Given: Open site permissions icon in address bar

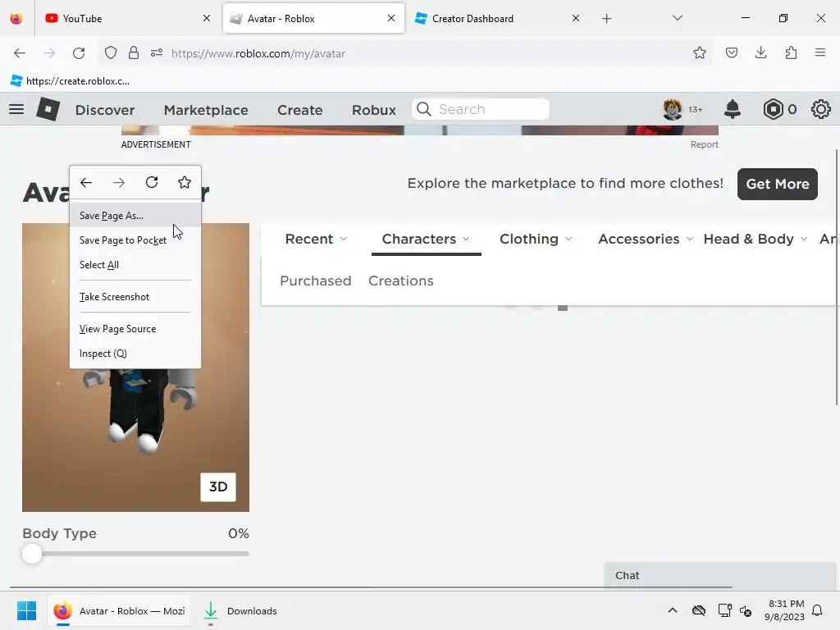Looking at the screenshot, I should coord(157,53).
